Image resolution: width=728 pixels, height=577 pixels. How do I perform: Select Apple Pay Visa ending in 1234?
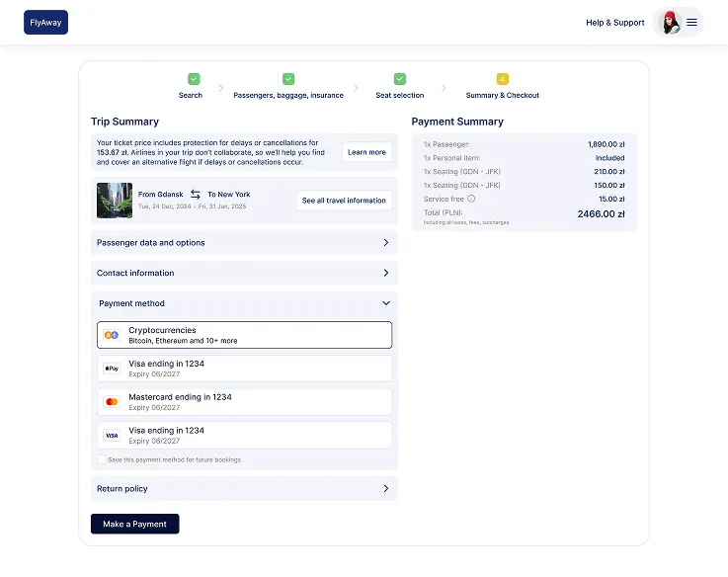(x=244, y=369)
